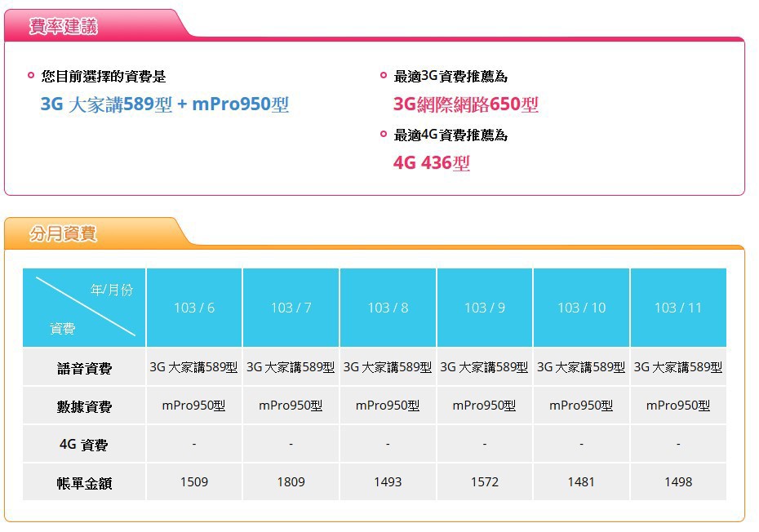Click bill amount 1809
This screenshot has height=532, width=759.
[x=291, y=482]
